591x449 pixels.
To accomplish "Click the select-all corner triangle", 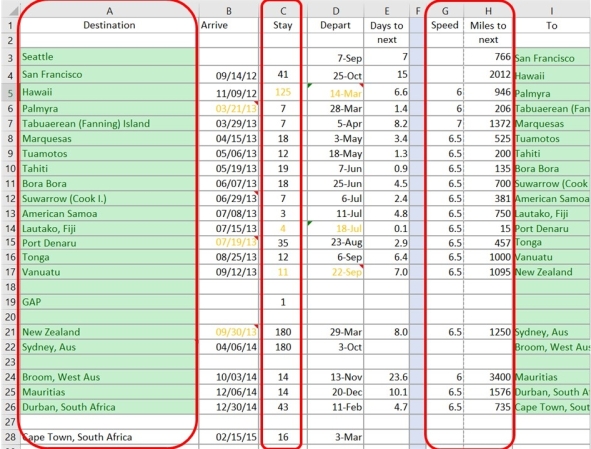I will [x=10, y=10].
